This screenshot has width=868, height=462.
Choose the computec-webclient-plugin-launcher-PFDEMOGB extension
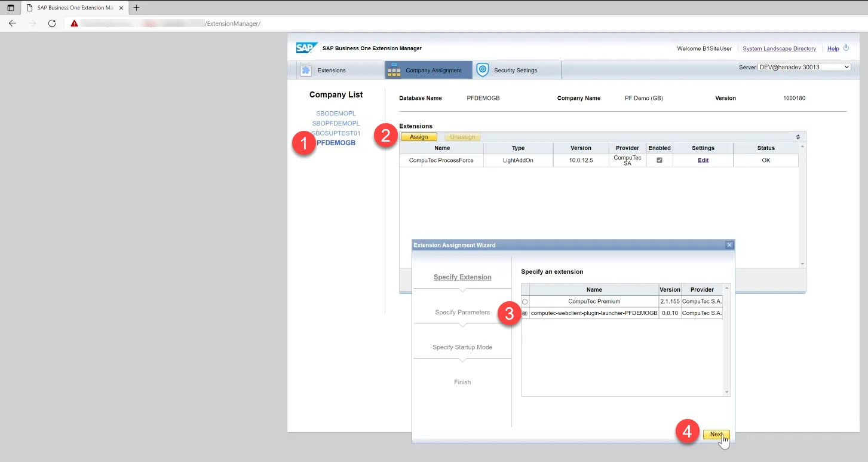[x=525, y=313]
